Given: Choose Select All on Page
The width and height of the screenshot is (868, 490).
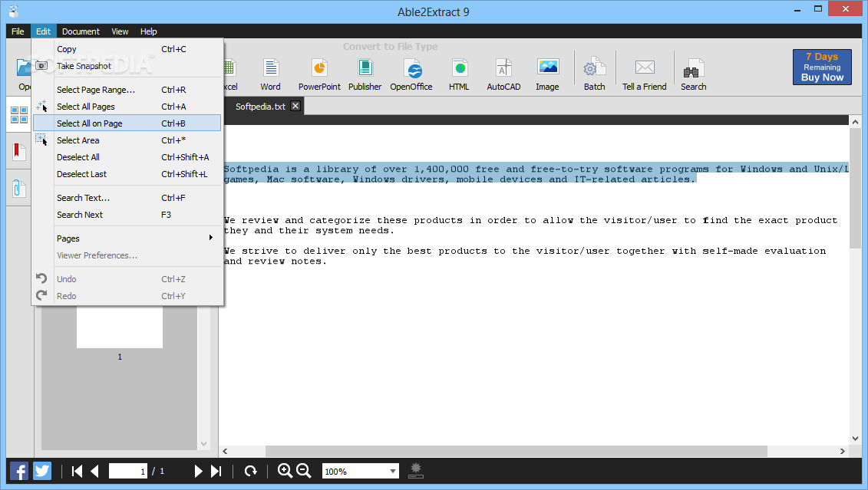Looking at the screenshot, I should click(x=127, y=123).
